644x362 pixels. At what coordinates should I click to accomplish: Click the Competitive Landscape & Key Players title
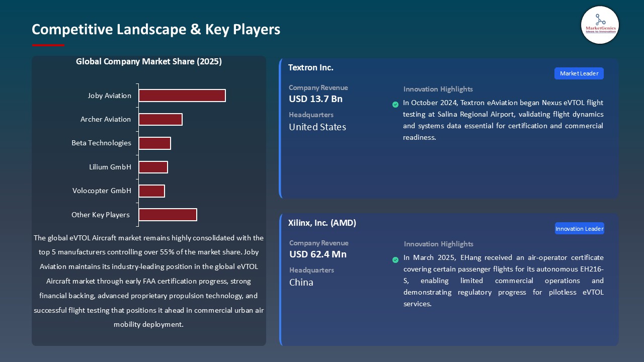tap(156, 30)
